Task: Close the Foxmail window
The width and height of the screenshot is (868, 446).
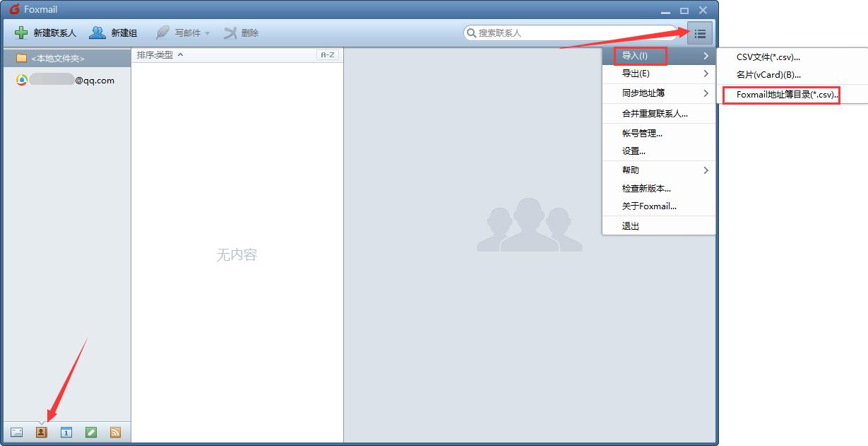Action: point(703,11)
